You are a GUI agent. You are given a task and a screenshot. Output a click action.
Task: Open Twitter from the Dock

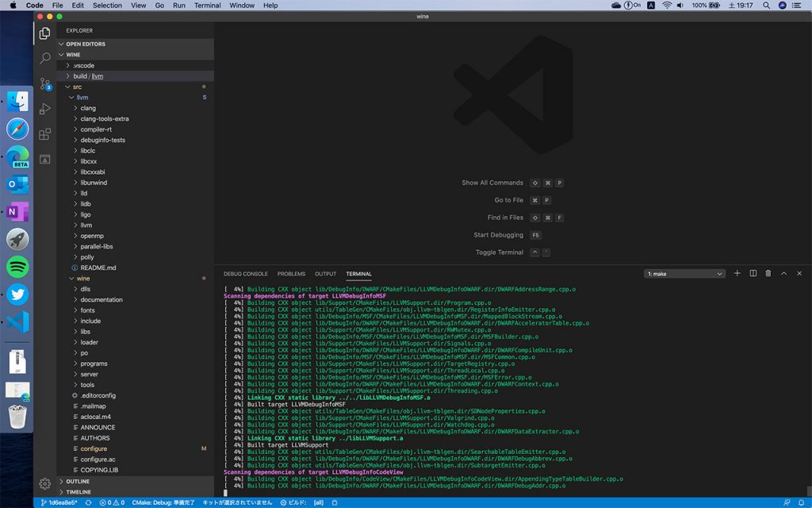17,294
